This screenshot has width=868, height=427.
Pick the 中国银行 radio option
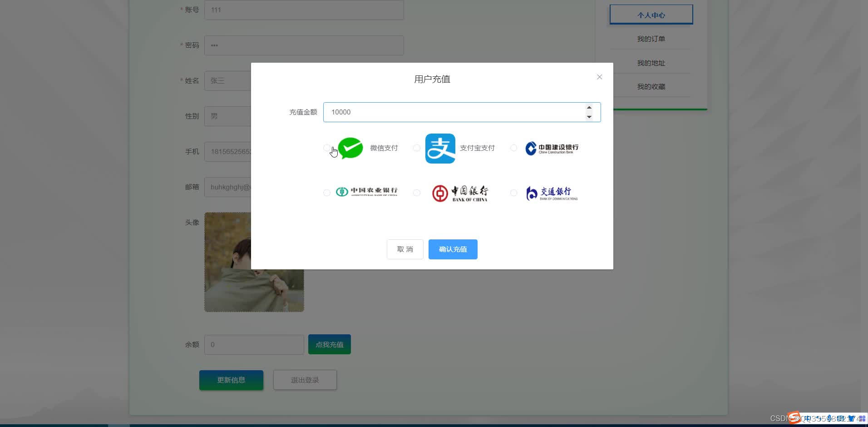pos(417,193)
